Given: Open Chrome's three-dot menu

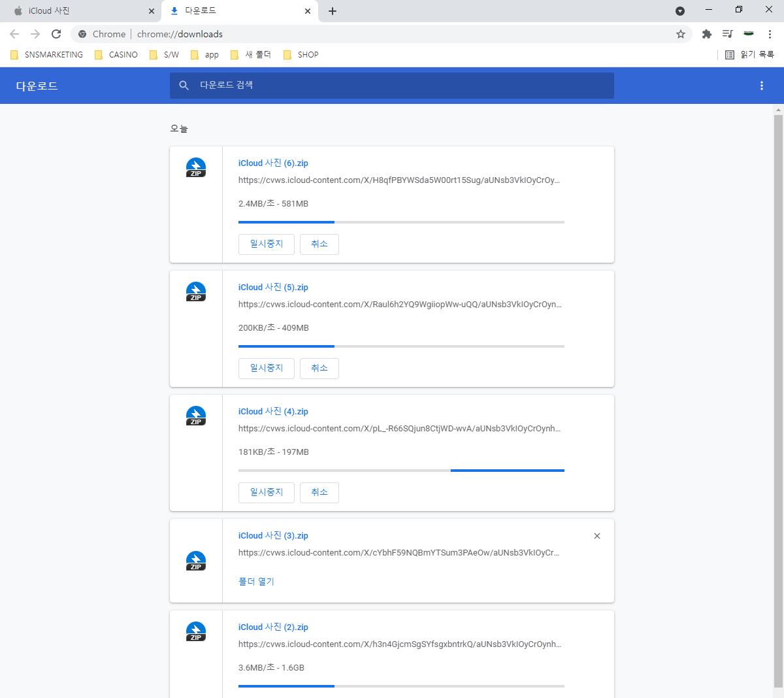Looking at the screenshot, I should pyautogui.click(x=770, y=34).
